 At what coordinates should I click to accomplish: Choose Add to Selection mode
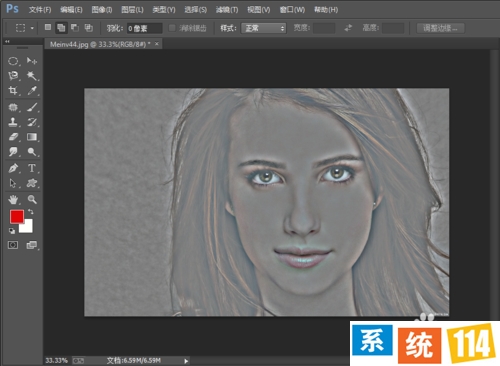tap(61, 28)
